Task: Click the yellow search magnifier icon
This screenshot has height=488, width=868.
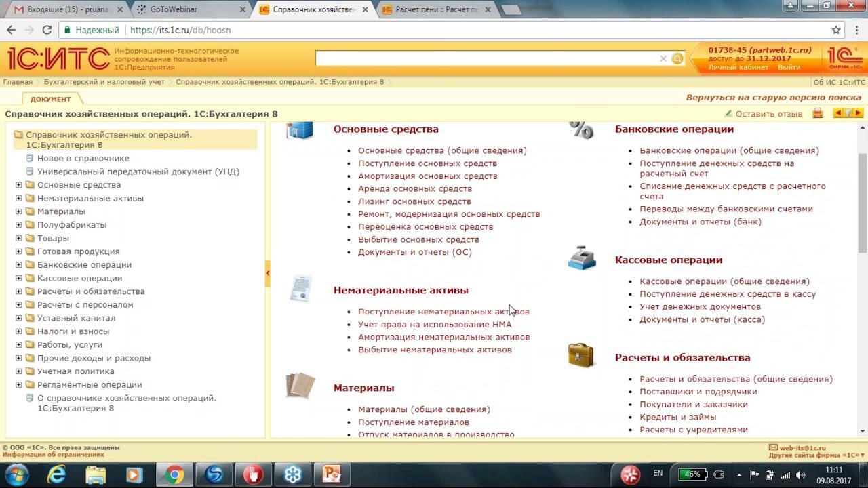Action: point(677,58)
